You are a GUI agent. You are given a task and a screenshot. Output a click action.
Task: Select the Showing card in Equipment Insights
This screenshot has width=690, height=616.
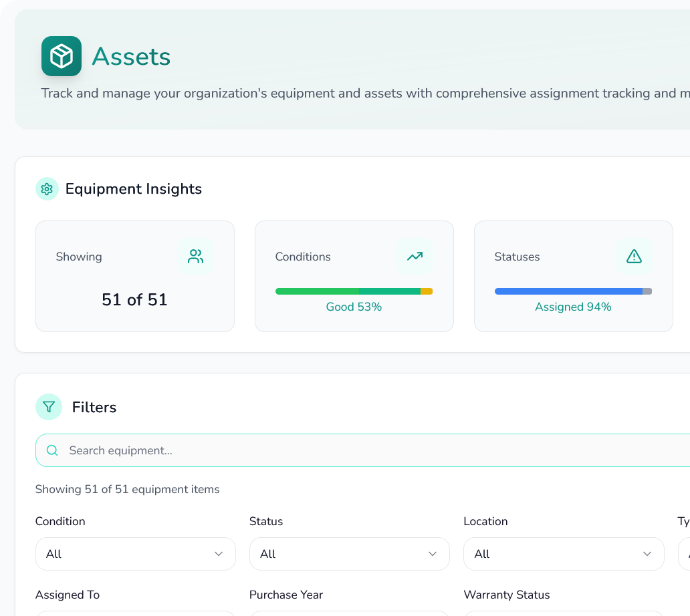[134, 276]
